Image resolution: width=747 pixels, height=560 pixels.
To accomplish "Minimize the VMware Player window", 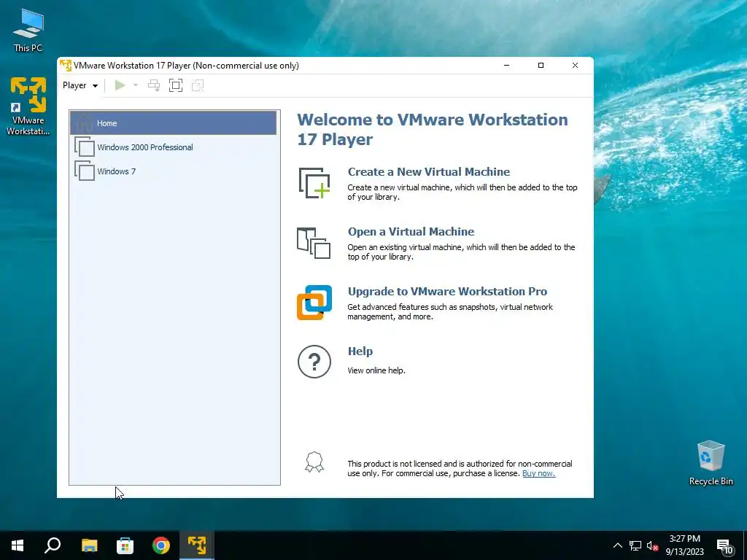I will click(x=506, y=65).
